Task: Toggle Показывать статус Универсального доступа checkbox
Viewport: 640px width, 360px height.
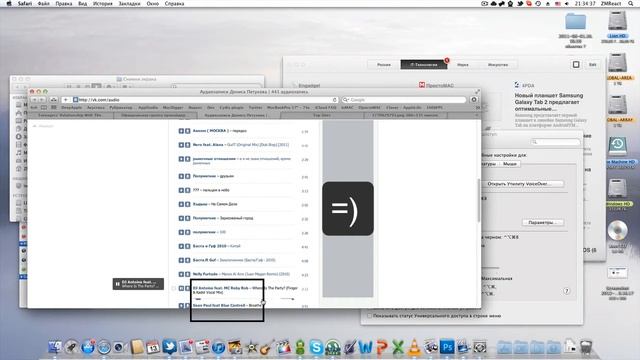Action: 369,316
